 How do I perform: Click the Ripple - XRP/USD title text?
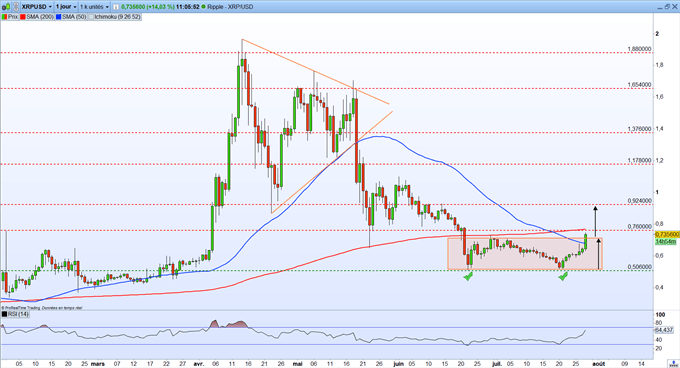pos(230,7)
